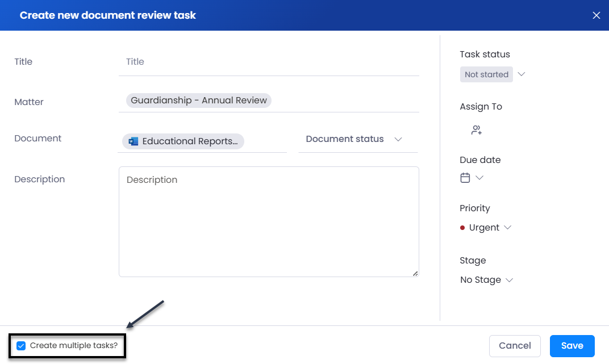
Task: Click the Cancel button
Action: point(515,346)
